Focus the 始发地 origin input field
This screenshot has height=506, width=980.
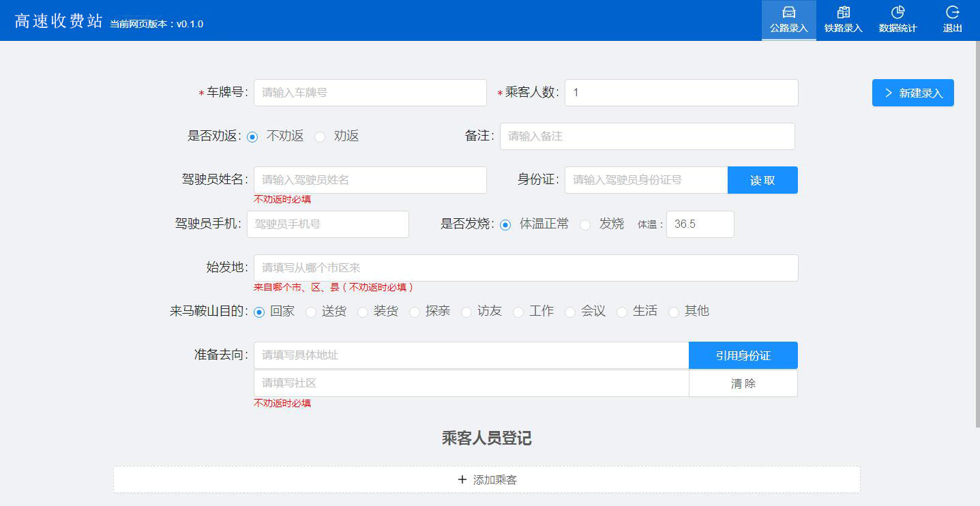tap(525, 268)
